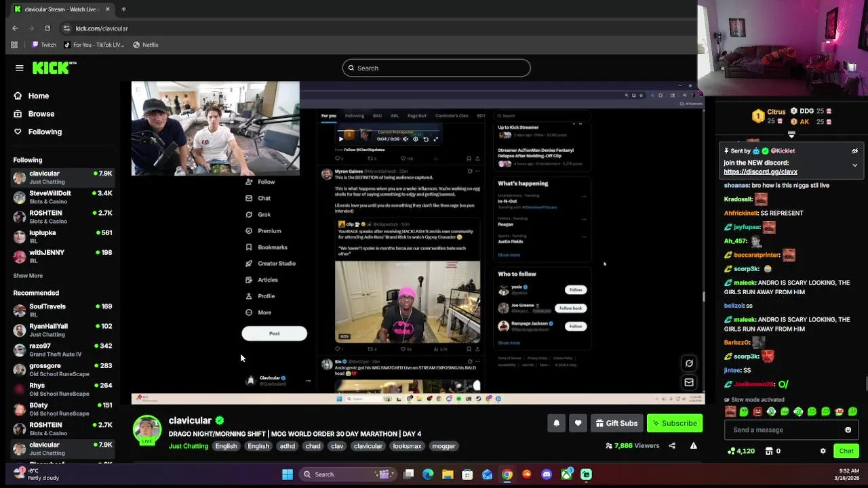Open luplupka channel in the sidebar
868x488 pixels.
62,237
